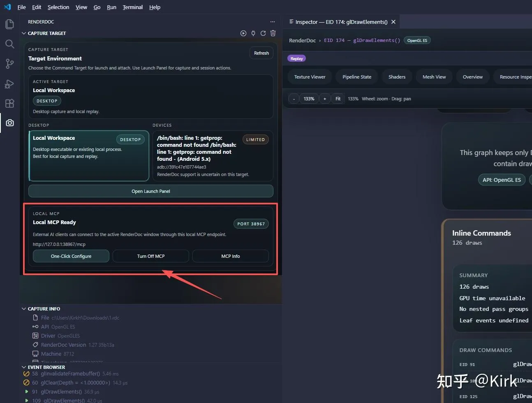Switch to the Shaders tab
The width and height of the screenshot is (532, 403).
(397, 77)
